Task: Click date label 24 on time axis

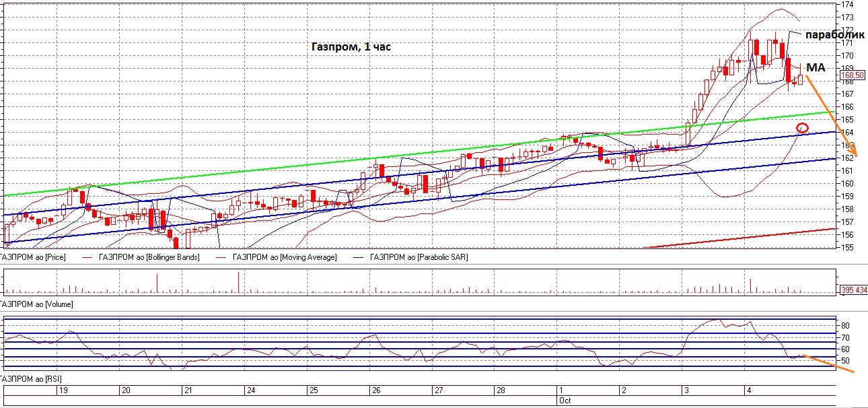Action: (x=250, y=390)
